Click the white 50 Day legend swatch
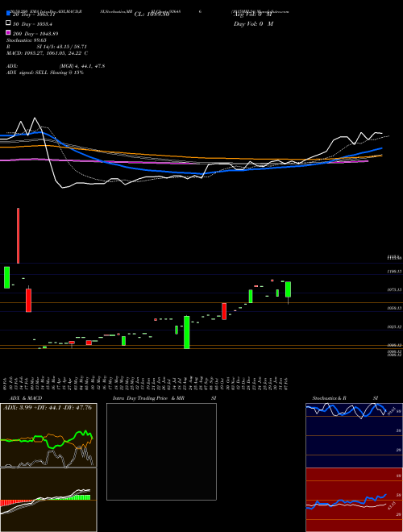Screen dimensions: 403x532 coord(8,23)
